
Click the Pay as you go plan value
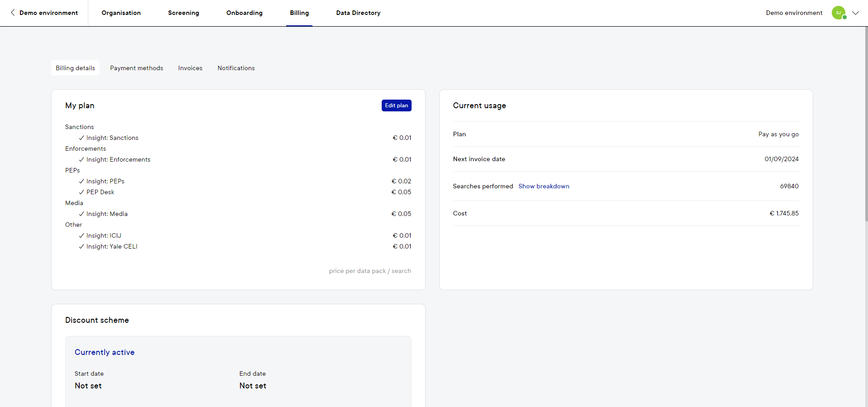tap(778, 134)
